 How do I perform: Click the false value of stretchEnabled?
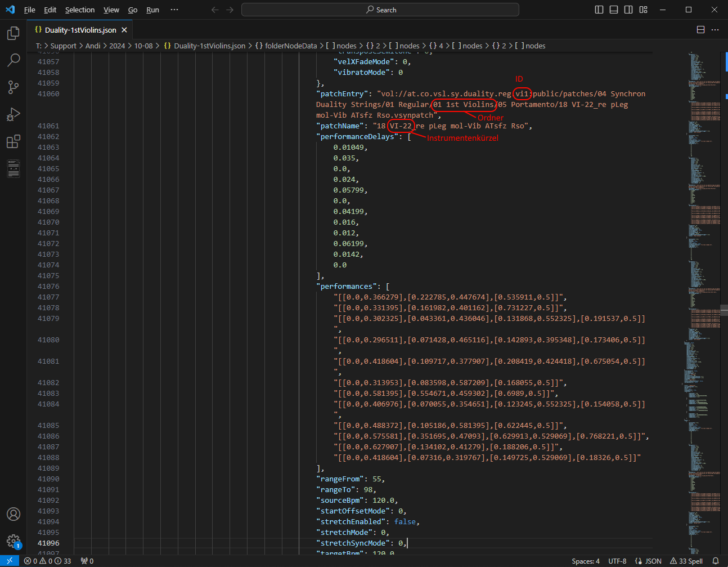[x=405, y=521]
